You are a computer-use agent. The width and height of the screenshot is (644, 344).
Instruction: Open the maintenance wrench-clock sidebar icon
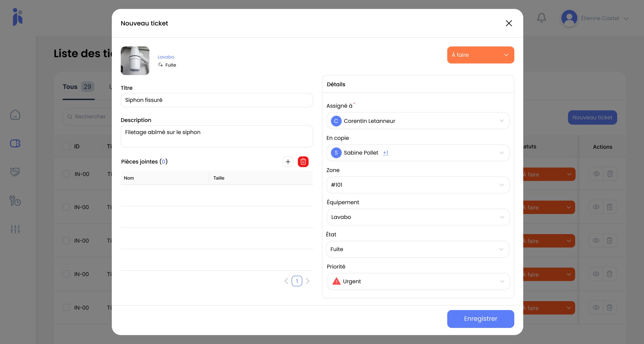pos(15,201)
